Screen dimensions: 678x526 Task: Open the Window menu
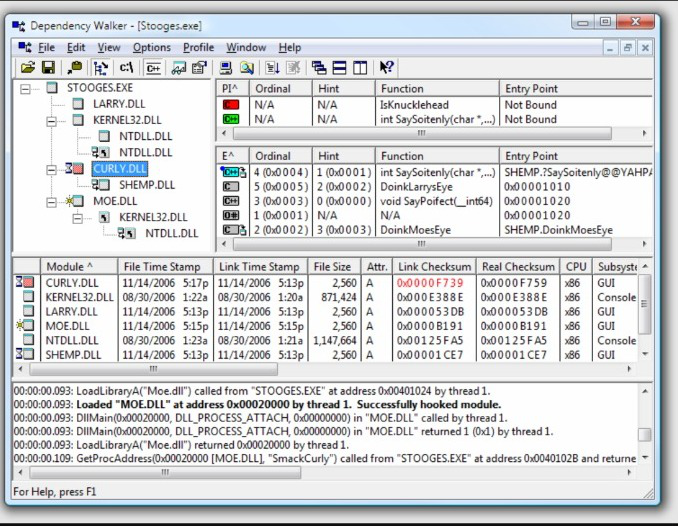pyautogui.click(x=246, y=48)
